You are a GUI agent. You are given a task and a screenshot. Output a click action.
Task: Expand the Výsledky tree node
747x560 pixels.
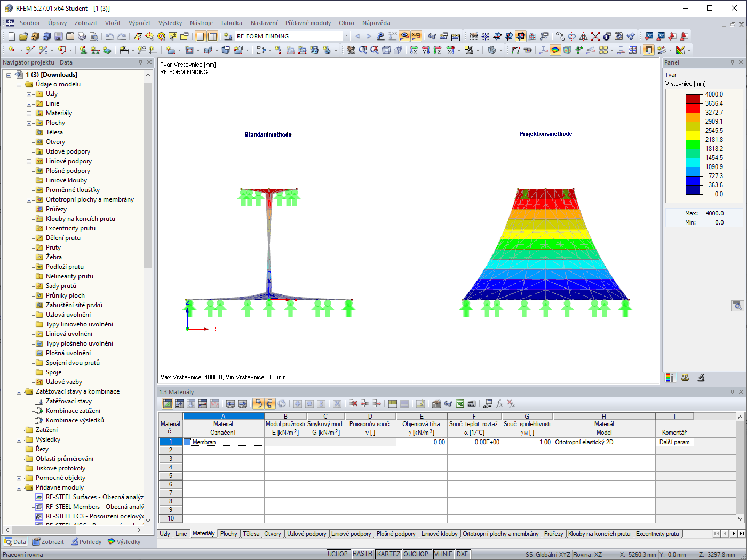click(19, 439)
